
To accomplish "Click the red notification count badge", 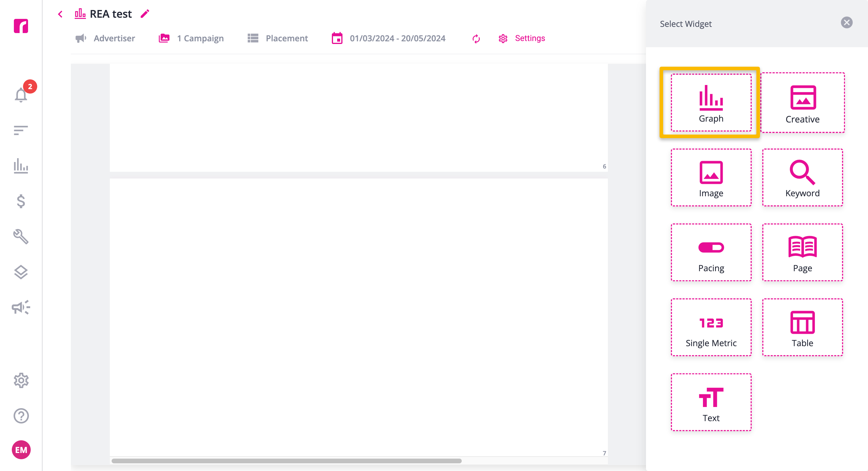I will [x=30, y=86].
